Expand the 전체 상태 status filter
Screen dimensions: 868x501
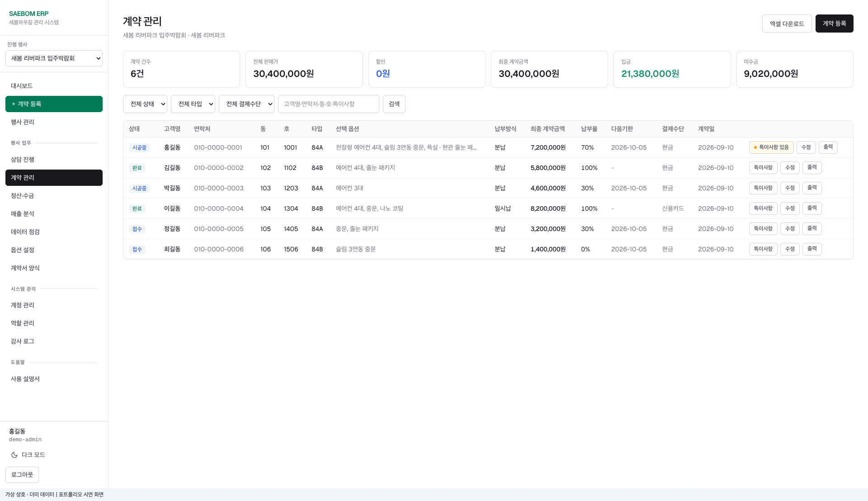coord(145,104)
